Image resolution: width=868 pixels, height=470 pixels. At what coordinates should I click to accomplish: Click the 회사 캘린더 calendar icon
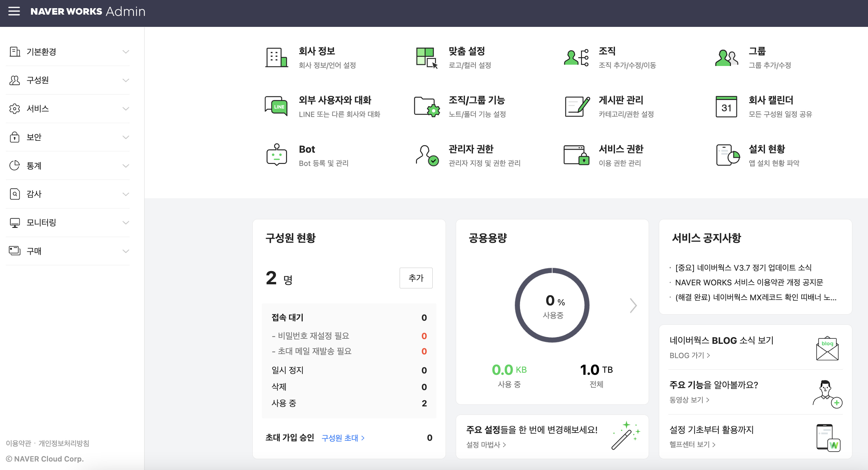coord(726,106)
